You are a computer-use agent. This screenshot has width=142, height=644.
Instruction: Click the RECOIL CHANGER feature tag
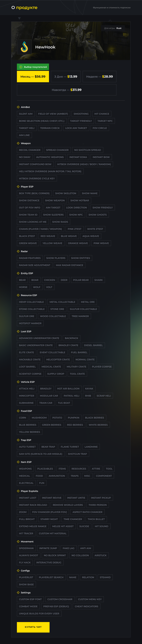tap(30, 150)
